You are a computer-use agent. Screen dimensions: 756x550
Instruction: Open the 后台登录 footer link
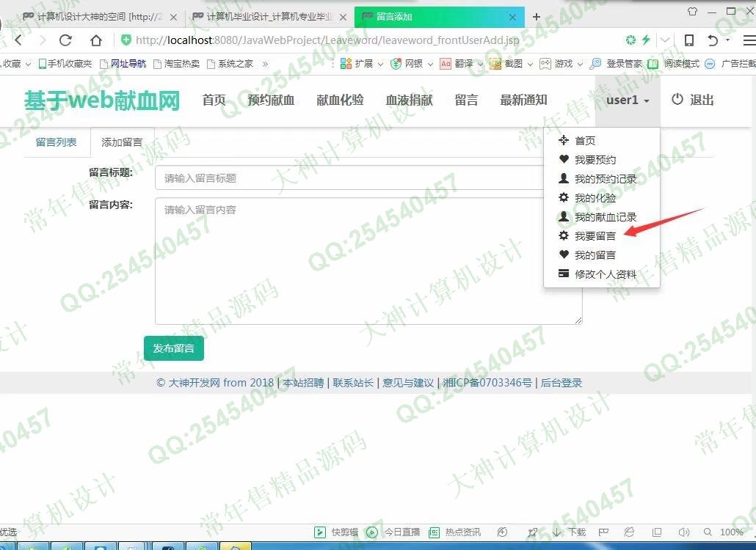tap(561, 383)
